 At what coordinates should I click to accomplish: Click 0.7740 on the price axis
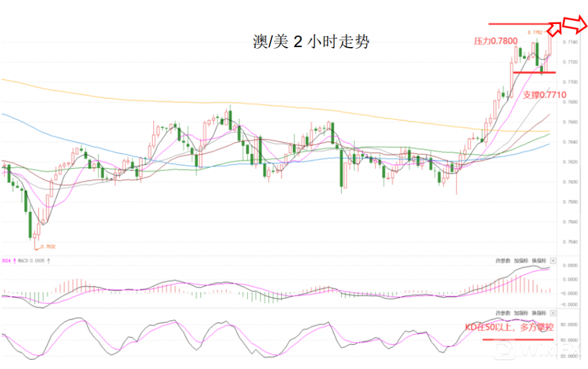pos(570,42)
